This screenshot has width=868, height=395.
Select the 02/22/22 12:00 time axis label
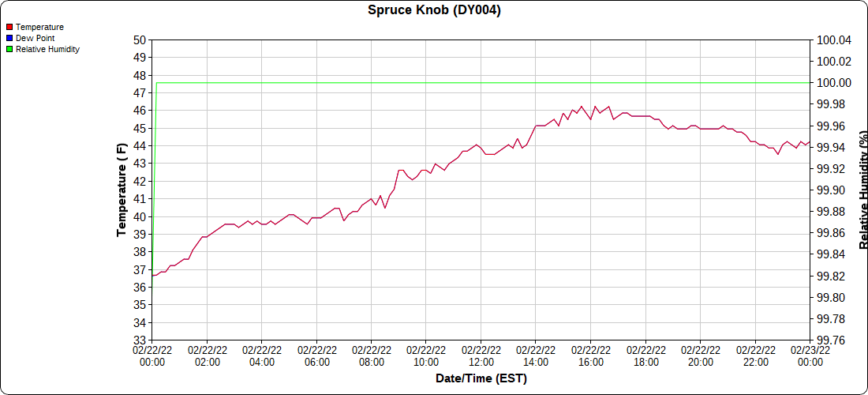pyautogui.click(x=481, y=356)
